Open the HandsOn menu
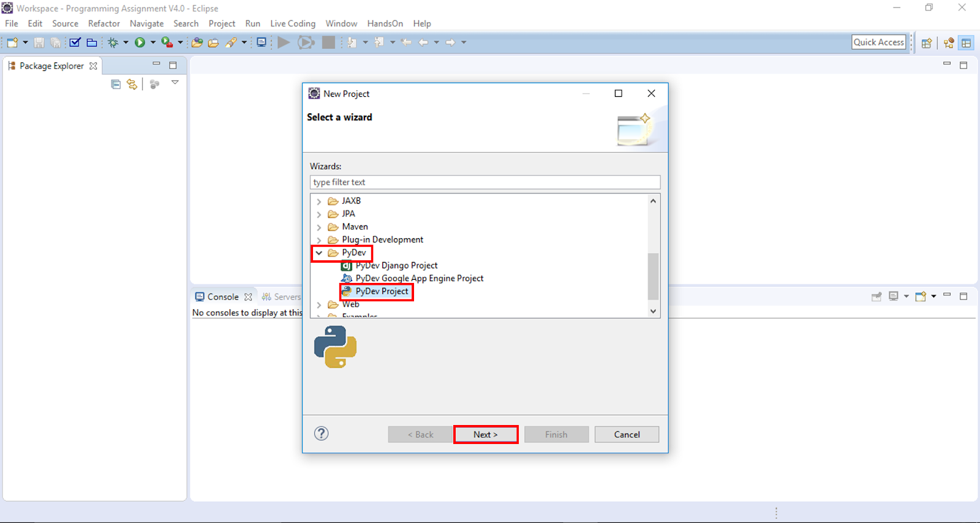Screen dimensions: 980x523 coord(385,23)
